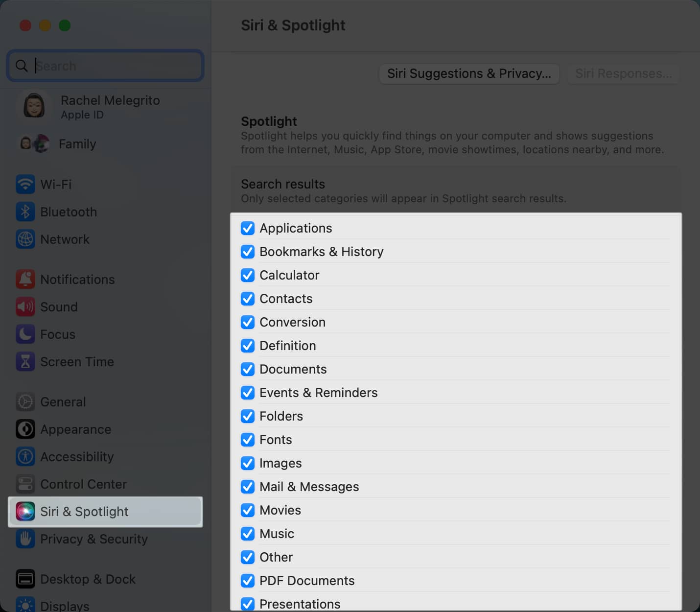The image size is (700, 612).
Task: Click the General gear icon
Action: [x=25, y=402]
